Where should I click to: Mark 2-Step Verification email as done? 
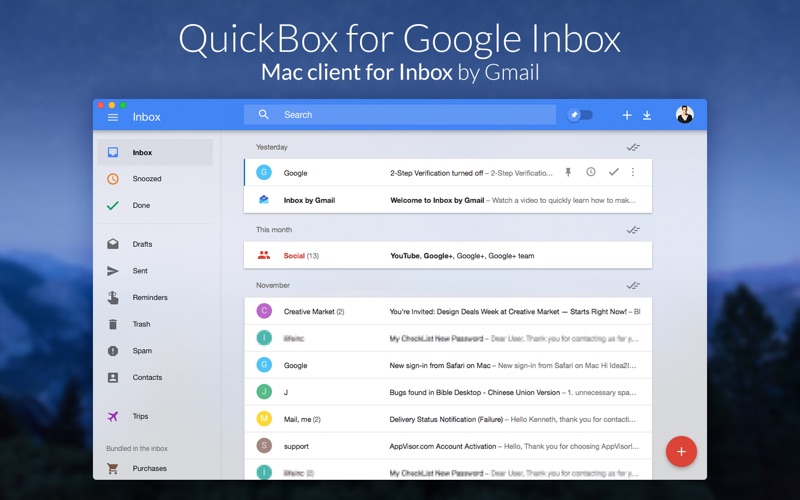(614, 172)
